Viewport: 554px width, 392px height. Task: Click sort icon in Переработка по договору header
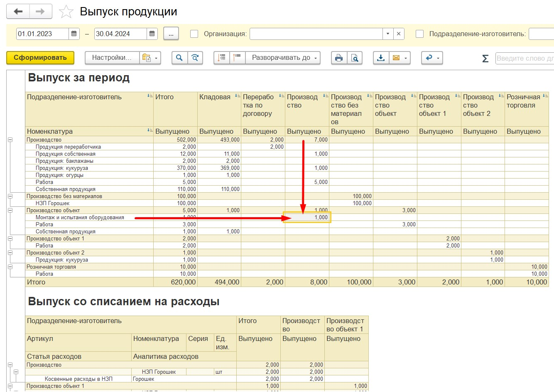click(281, 96)
